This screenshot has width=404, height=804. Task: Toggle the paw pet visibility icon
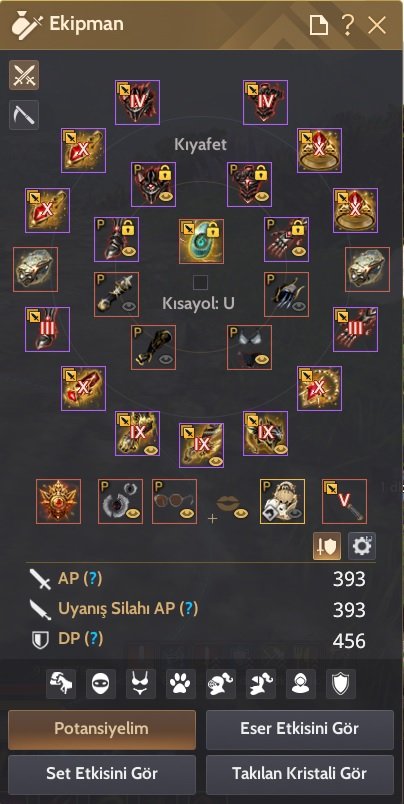click(180, 684)
